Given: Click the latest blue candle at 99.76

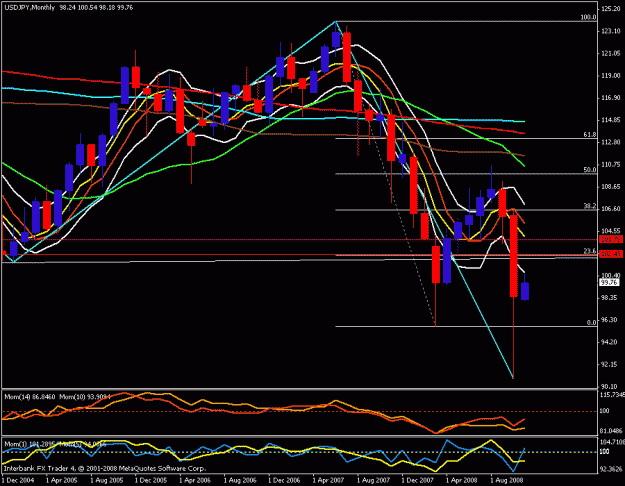Looking at the screenshot, I should (525, 291).
